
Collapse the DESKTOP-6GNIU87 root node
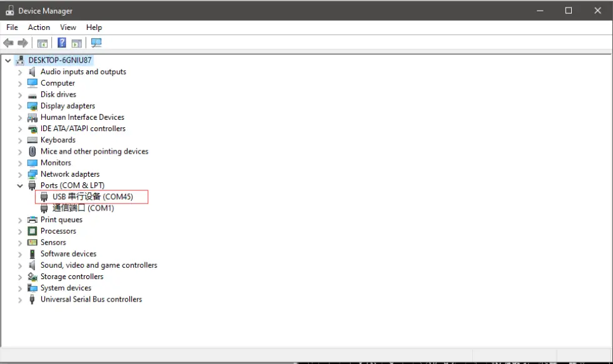click(8, 61)
